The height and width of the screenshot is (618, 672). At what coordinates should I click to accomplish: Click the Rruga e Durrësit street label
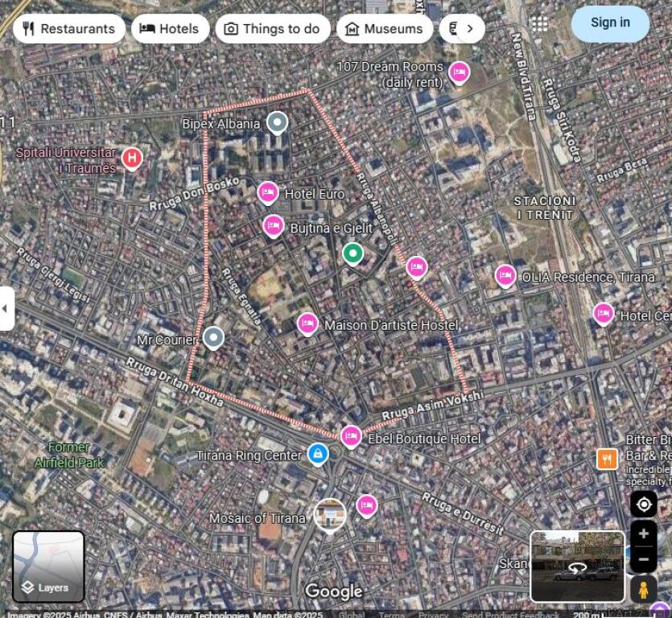pos(464,514)
